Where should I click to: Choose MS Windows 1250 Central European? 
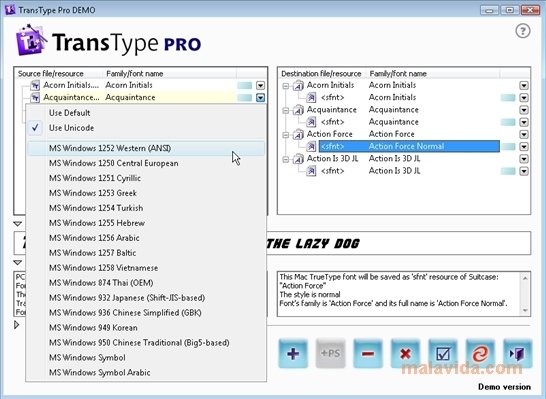(146, 163)
